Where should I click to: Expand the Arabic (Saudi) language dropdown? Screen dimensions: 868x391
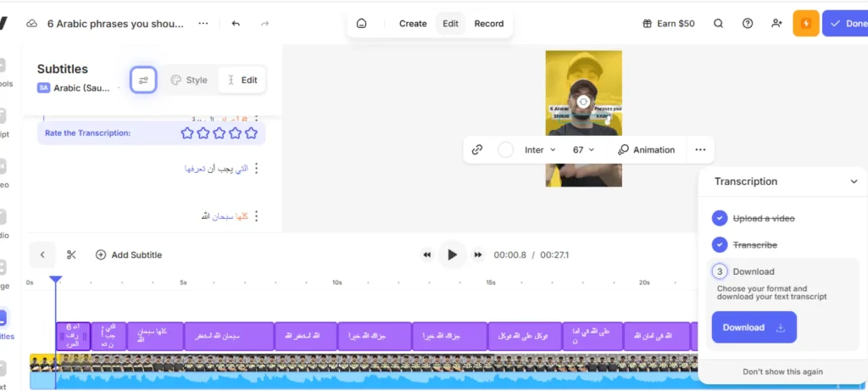tap(79, 87)
